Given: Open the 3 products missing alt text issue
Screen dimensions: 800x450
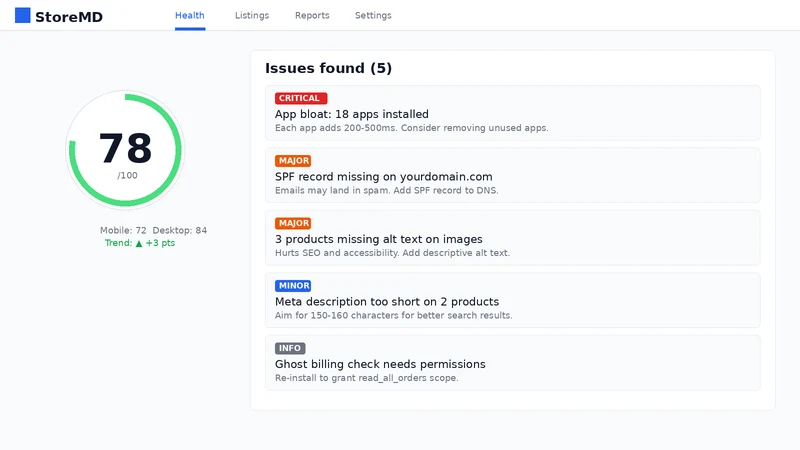Looking at the screenshot, I should tap(513, 238).
